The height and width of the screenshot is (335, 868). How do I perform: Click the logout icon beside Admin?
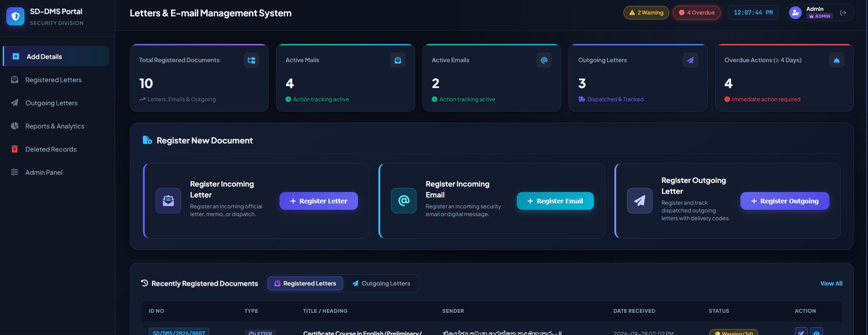coord(843,13)
